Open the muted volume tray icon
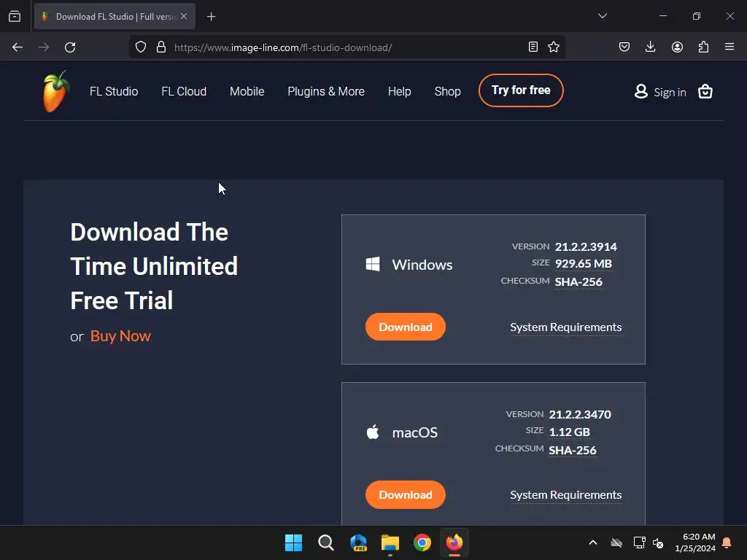Image resolution: width=747 pixels, height=560 pixels. pyautogui.click(x=659, y=542)
